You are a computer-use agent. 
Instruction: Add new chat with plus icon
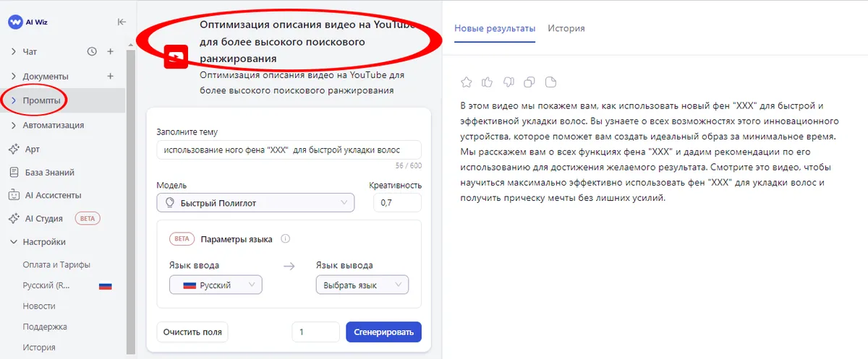tap(111, 51)
